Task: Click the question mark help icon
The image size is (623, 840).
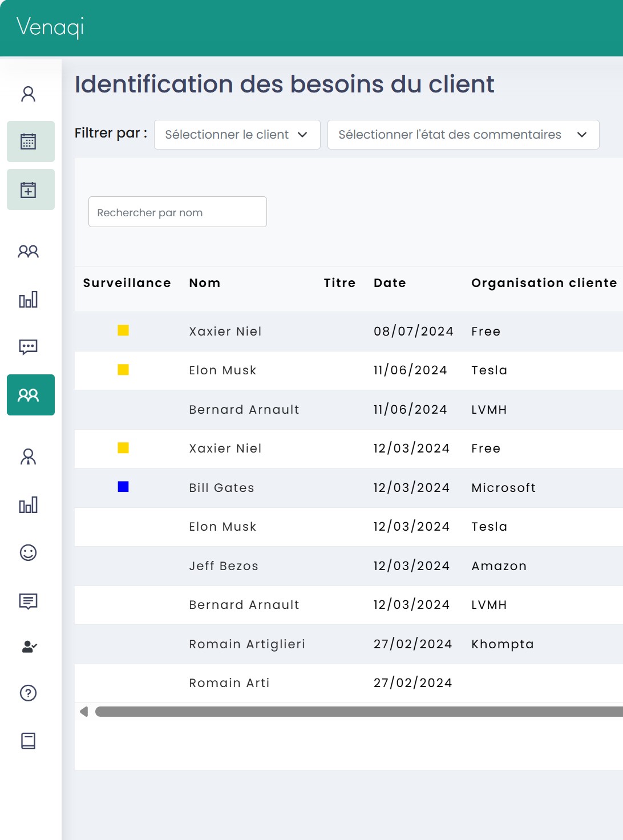Action: point(29,693)
